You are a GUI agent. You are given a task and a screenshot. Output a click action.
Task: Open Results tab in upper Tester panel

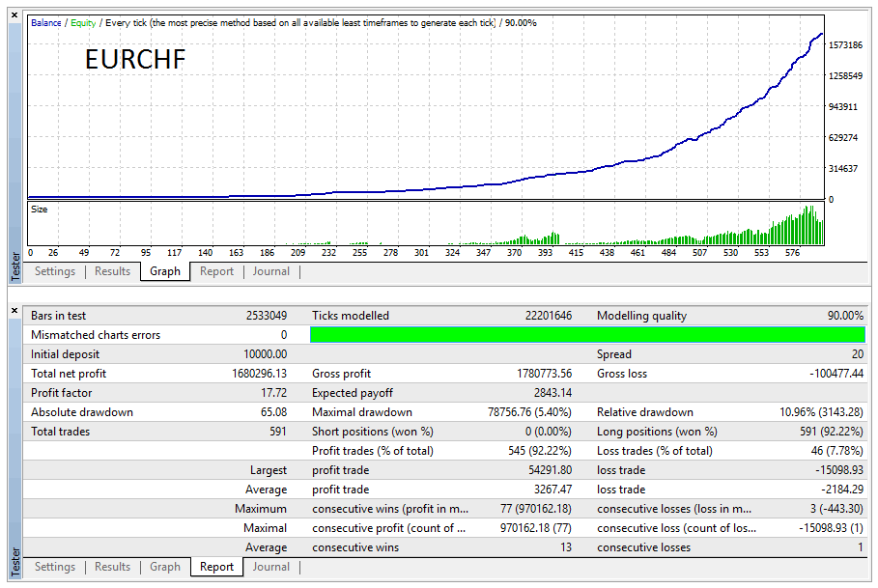click(x=112, y=271)
